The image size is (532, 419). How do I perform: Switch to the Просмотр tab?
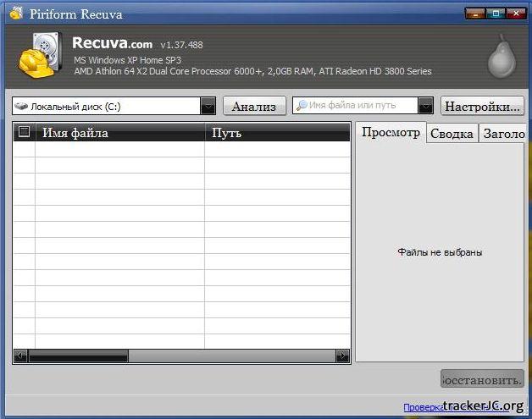390,133
